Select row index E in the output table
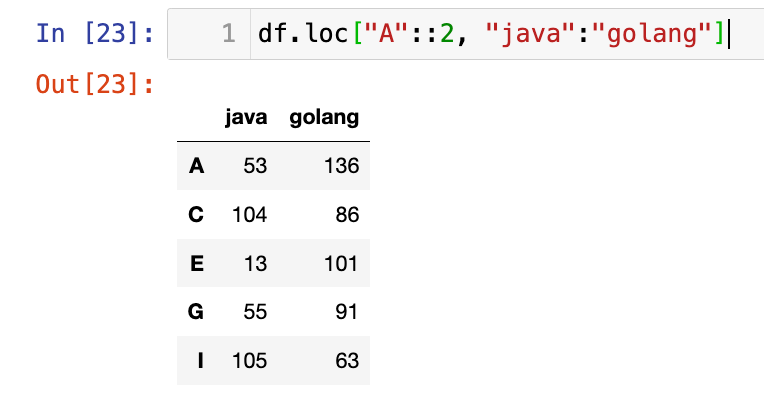764x400 pixels. [x=196, y=263]
